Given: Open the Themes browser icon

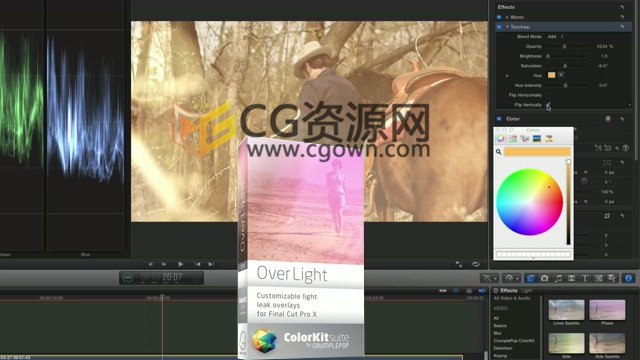Looking at the screenshot, I should 612,278.
